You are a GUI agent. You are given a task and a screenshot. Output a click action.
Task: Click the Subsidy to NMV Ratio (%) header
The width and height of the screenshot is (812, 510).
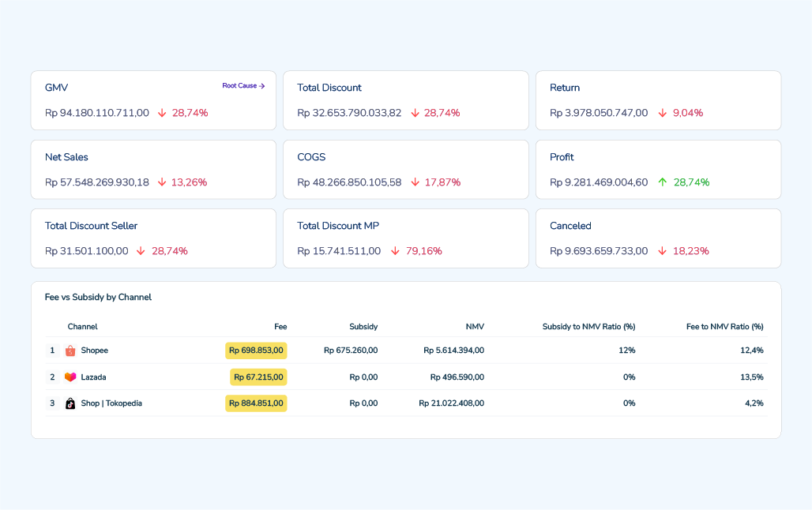click(588, 327)
